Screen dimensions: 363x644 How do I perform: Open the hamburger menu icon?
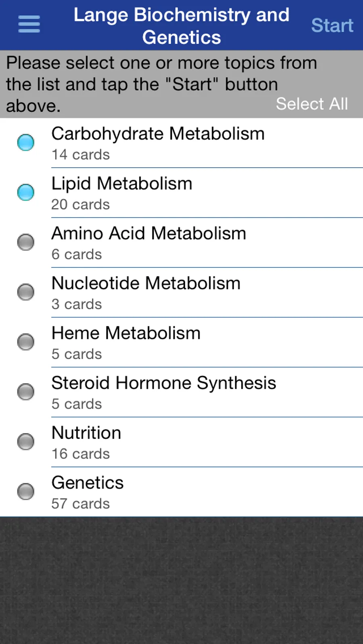coord(29,24)
